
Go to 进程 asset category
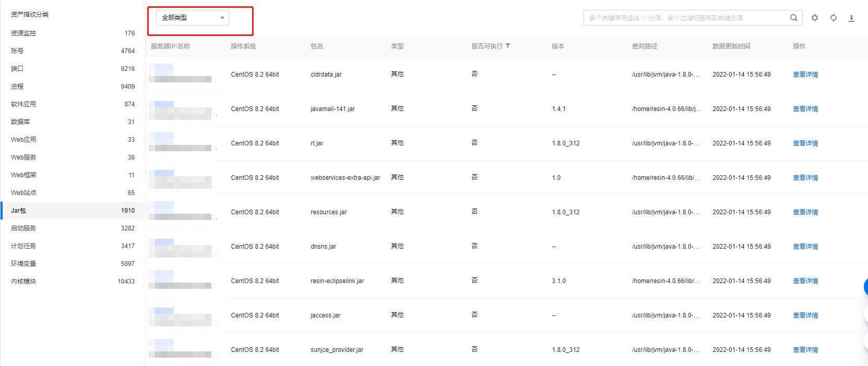[x=17, y=87]
